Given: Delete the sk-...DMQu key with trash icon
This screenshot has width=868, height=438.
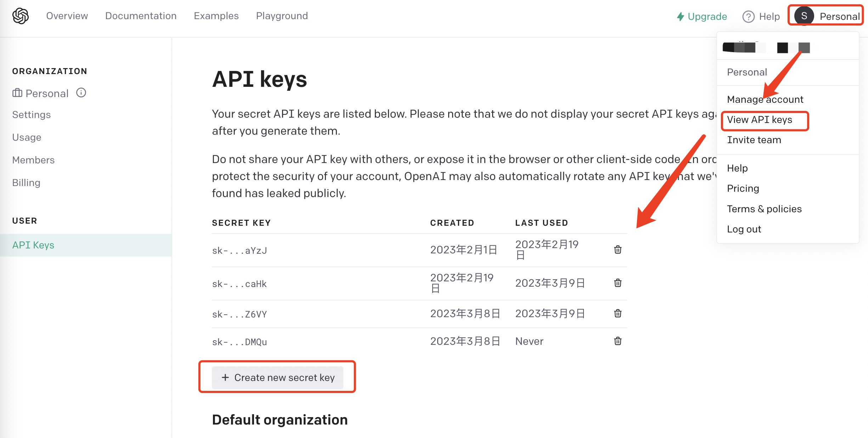Looking at the screenshot, I should (x=617, y=341).
